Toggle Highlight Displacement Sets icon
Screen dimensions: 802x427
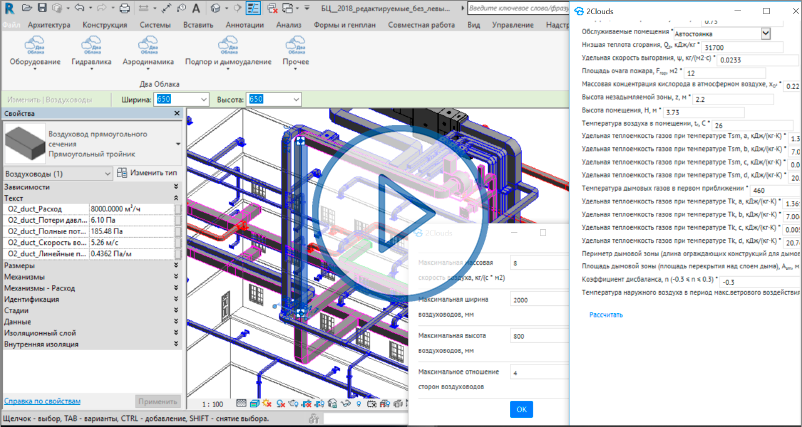click(398, 403)
